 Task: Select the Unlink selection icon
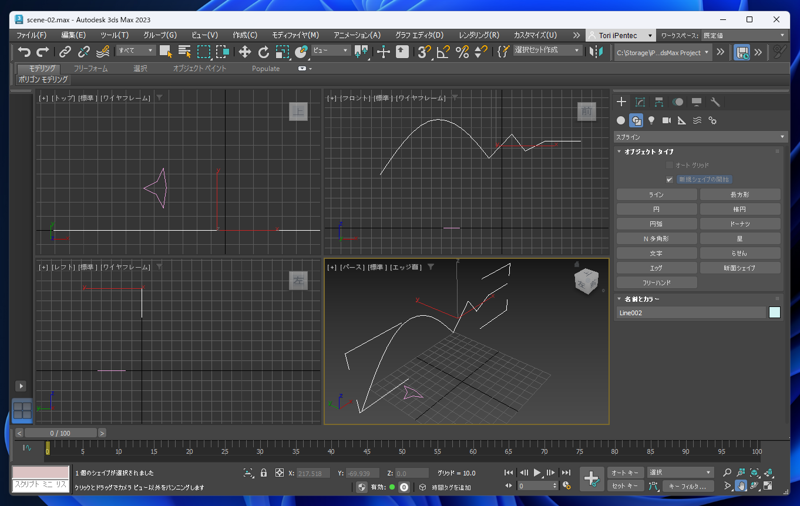click(x=84, y=52)
